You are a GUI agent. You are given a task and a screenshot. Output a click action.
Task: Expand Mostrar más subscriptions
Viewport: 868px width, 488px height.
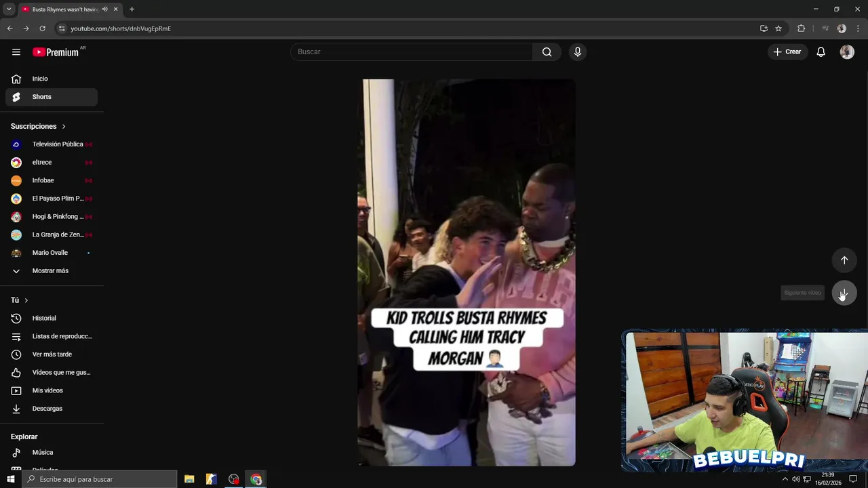click(x=52, y=271)
